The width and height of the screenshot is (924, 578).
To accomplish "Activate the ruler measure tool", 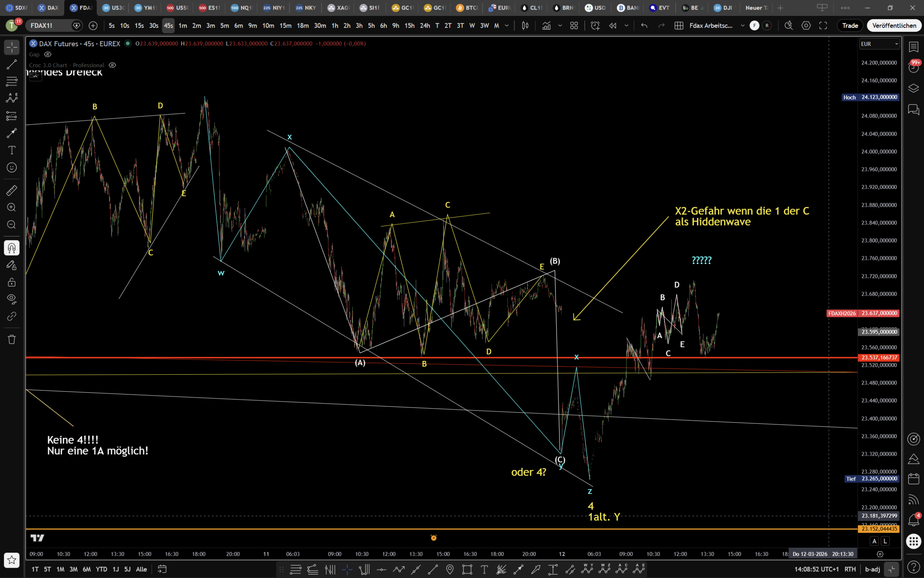I will [11, 190].
